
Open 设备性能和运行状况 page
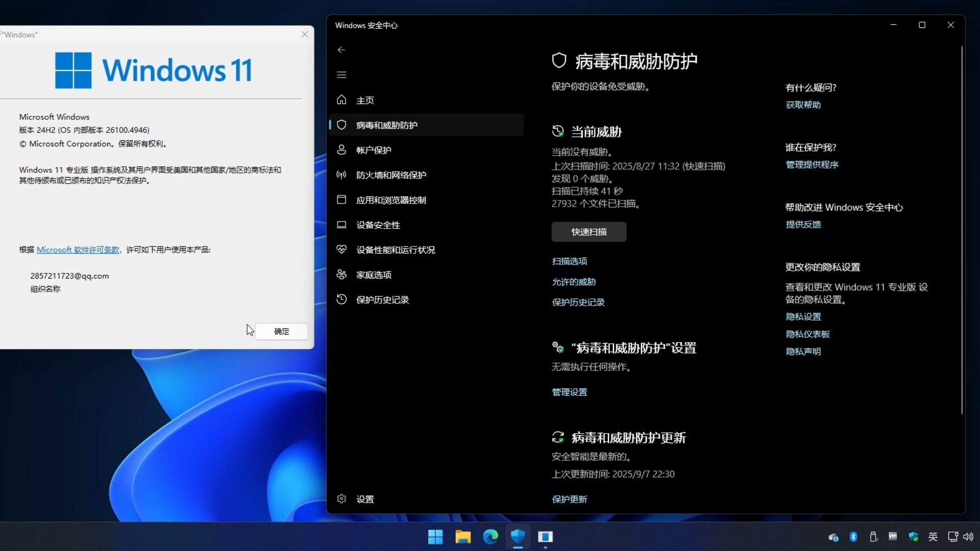click(x=426, y=250)
